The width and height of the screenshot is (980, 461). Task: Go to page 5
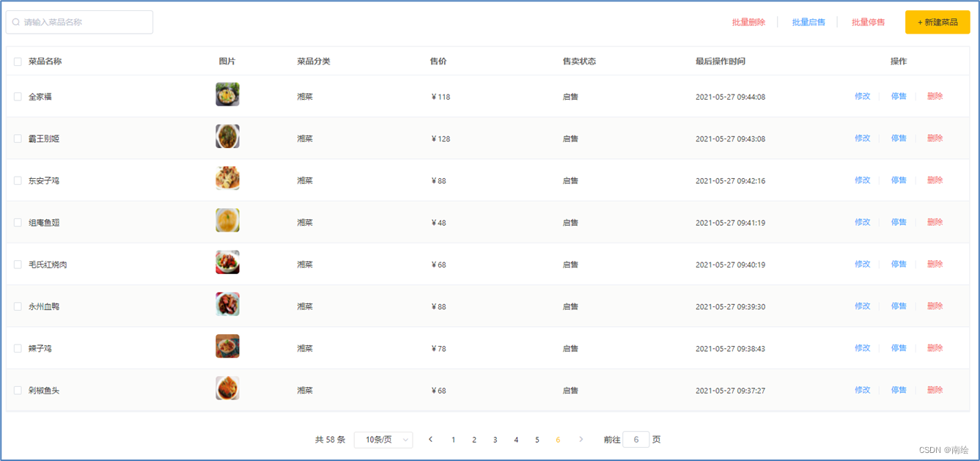537,440
